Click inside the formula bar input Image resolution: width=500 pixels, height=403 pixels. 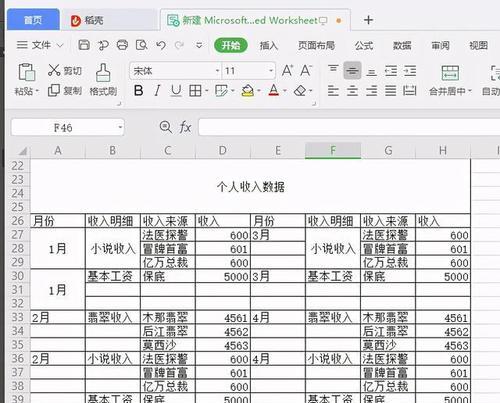coord(349,127)
